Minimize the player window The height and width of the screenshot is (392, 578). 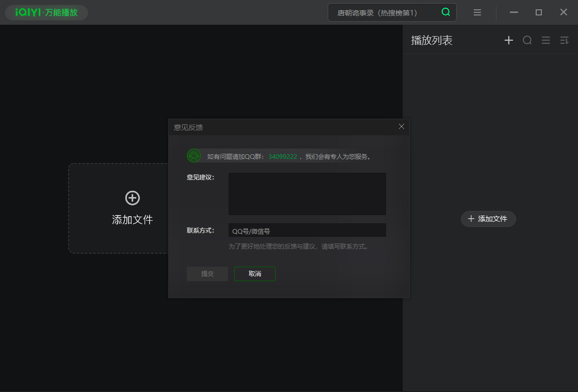(514, 12)
